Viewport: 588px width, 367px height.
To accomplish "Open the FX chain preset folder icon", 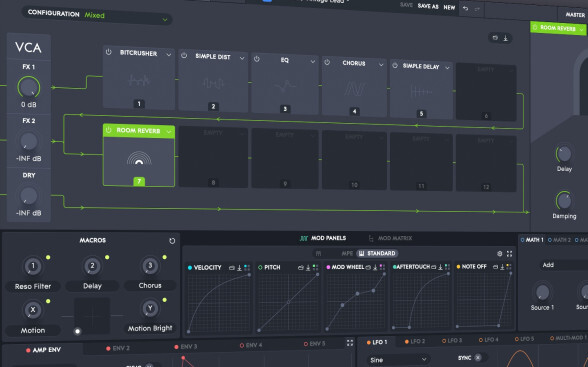I will 495,37.
